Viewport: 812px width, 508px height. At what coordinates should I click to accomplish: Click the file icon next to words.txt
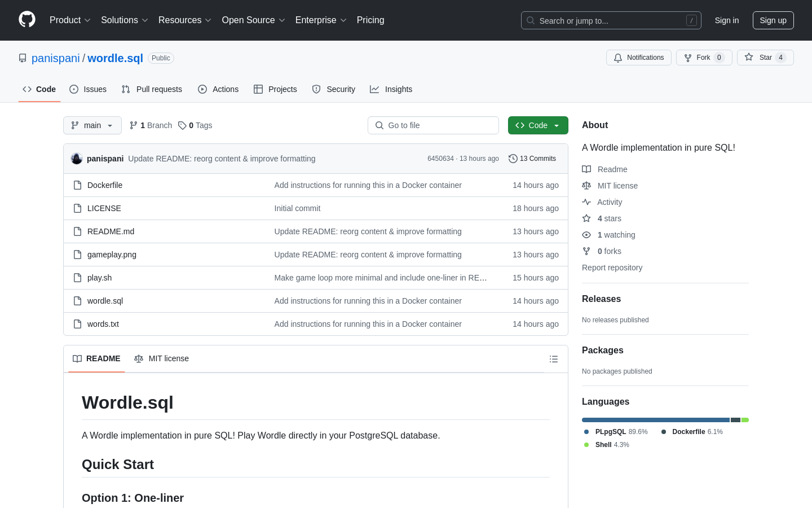pyautogui.click(x=78, y=324)
